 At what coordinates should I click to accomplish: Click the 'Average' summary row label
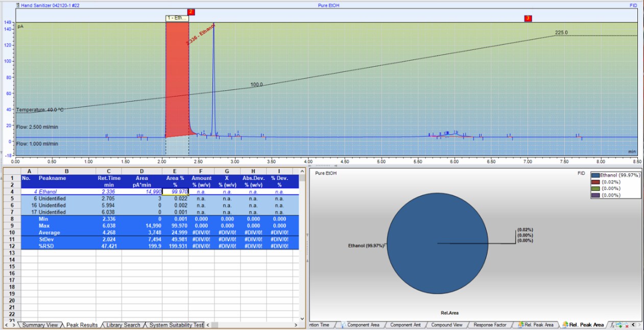(x=49, y=232)
